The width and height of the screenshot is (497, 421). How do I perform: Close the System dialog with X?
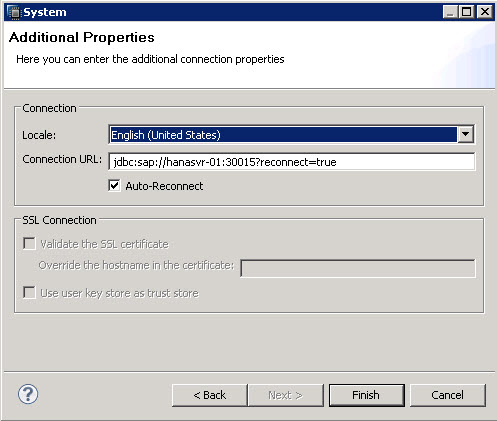tap(484, 12)
